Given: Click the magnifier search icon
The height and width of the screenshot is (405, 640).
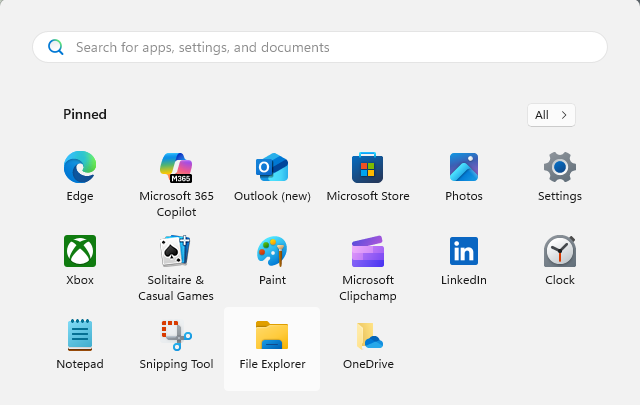Looking at the screenshot, I should 56,47.
